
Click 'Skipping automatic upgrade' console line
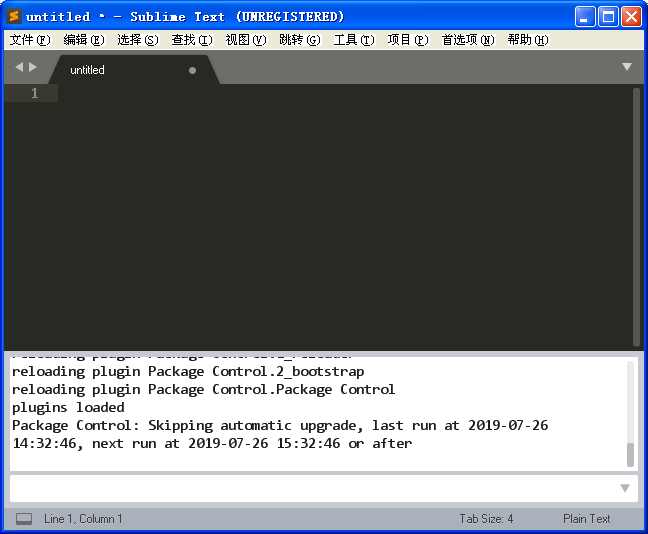tap(280, 425)
